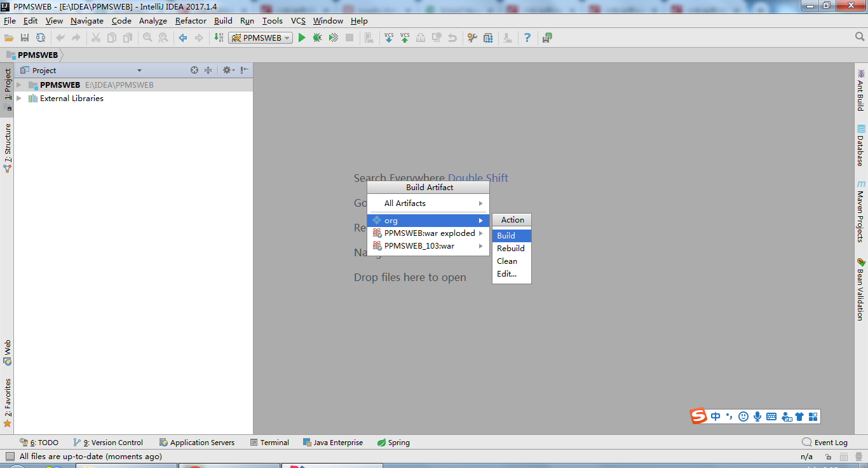Click the Sogou S logo icon
Viewport: 868px width, 468px height.
point(699,416)
